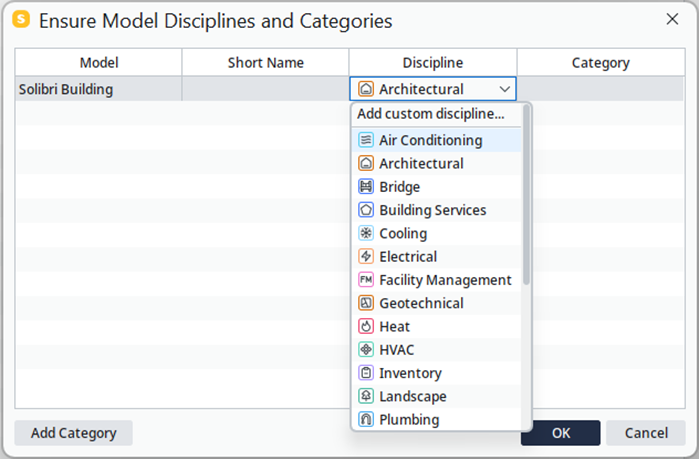Click Short Name cell of Solibri Building

pyautogui.click(x=265, y=89)
